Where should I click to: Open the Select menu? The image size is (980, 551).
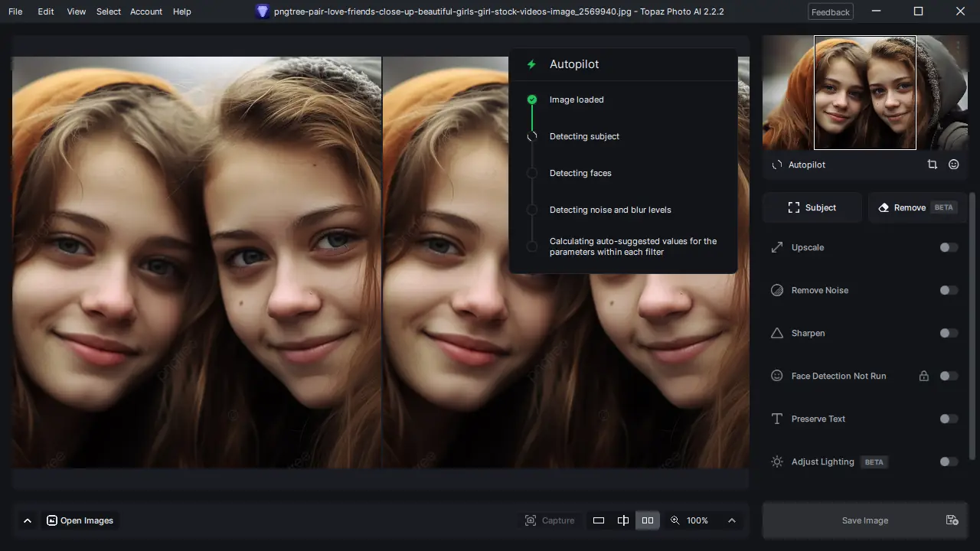pos(109,11)
